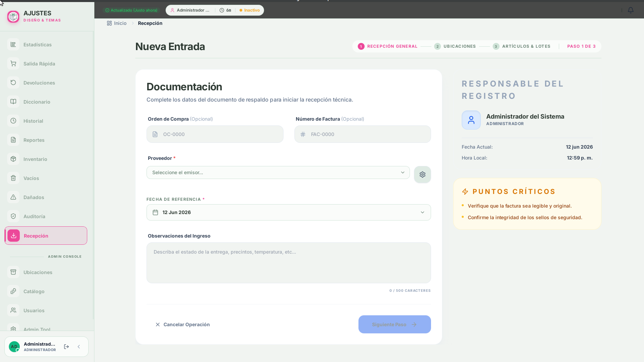
Task: Click 'PASO 1 DE 3' indicator text
Action: coord(581,46)
